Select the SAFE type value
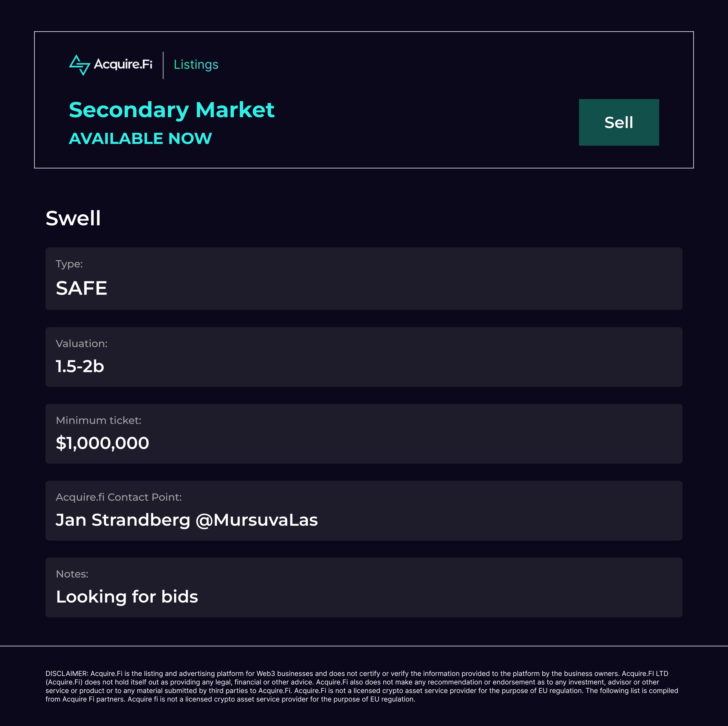 [81, 288]
